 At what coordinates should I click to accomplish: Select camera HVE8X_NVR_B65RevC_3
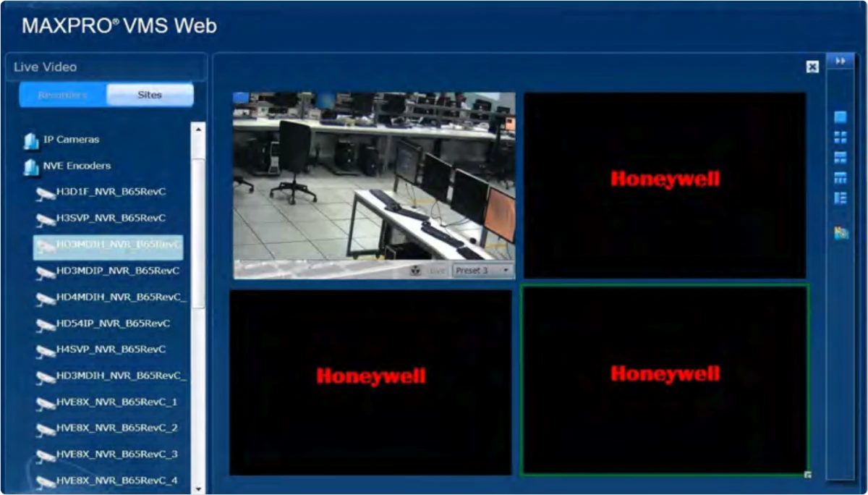point(116,454)
